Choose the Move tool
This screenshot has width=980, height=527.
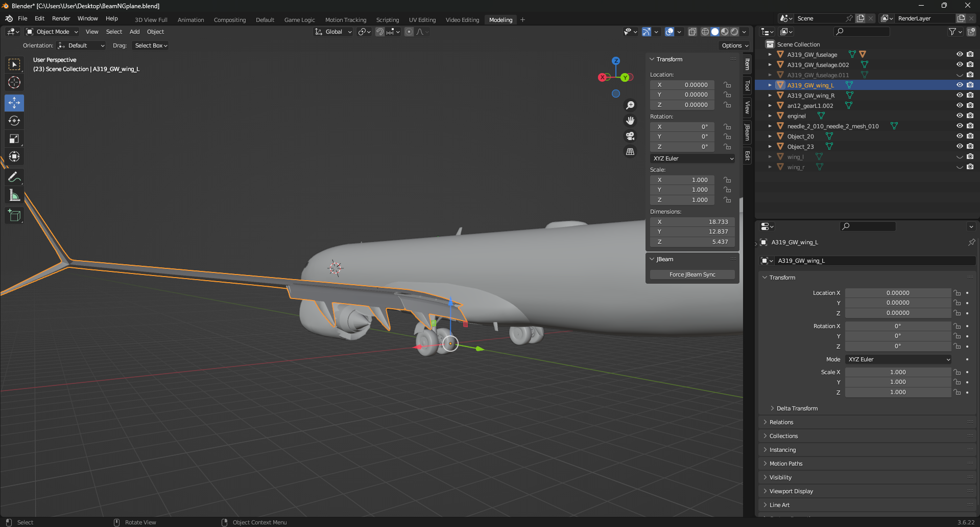coord(14,103)
